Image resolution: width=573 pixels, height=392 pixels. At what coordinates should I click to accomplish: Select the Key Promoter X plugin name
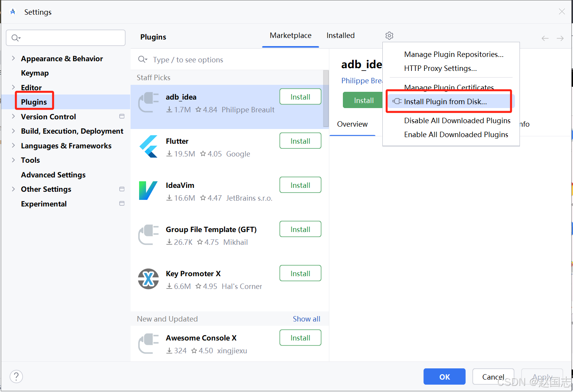click(193, 273)
